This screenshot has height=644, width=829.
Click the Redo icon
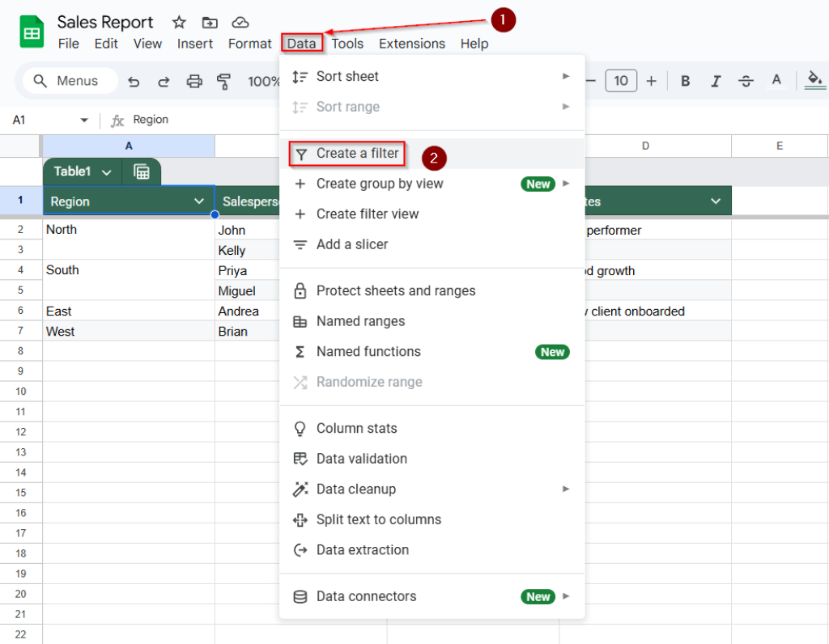coord(165,81)
